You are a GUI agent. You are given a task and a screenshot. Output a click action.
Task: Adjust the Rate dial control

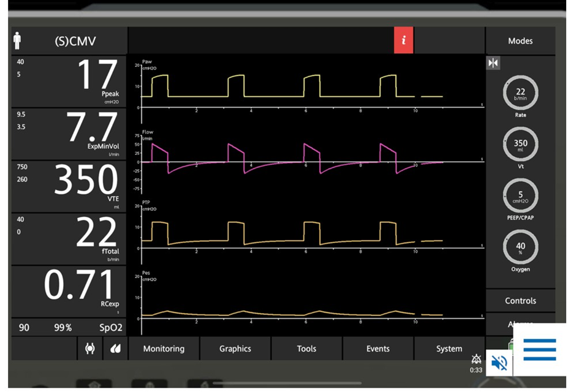[520, 93]
